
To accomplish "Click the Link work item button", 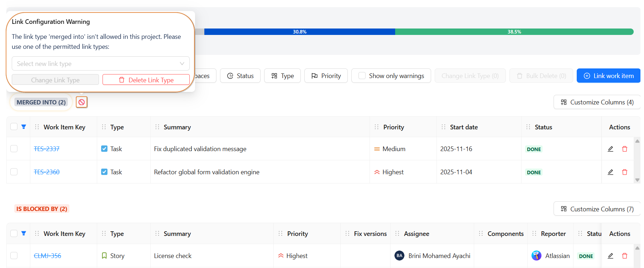I will 608,76.
